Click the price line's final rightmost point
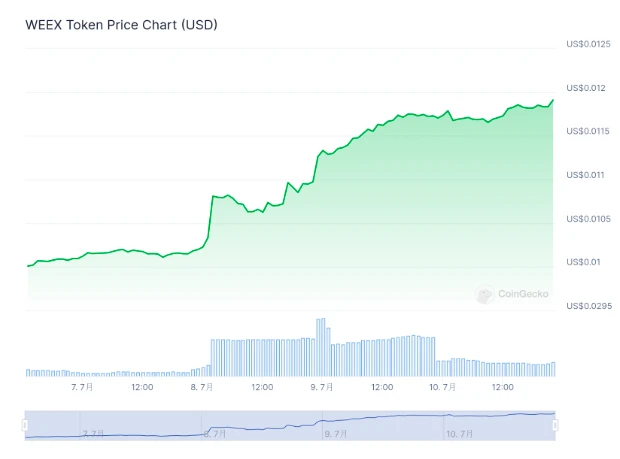Screen dimensions: 620x459 [553, 100]
